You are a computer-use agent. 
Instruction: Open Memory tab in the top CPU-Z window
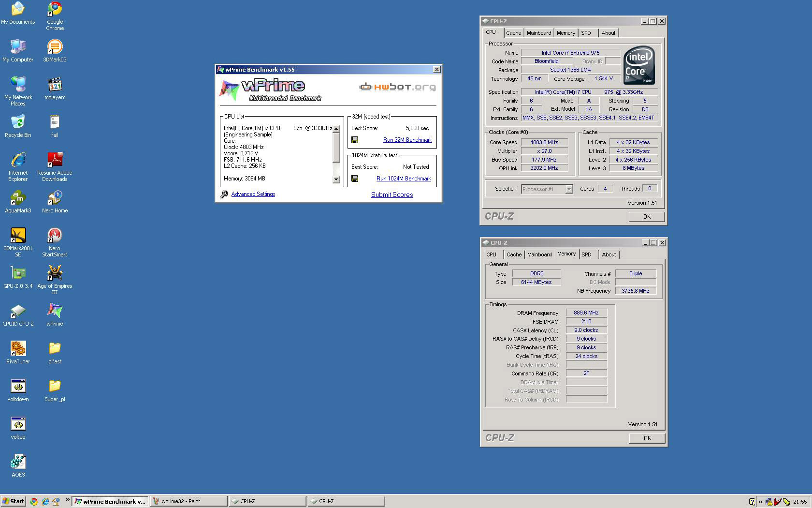565,33
